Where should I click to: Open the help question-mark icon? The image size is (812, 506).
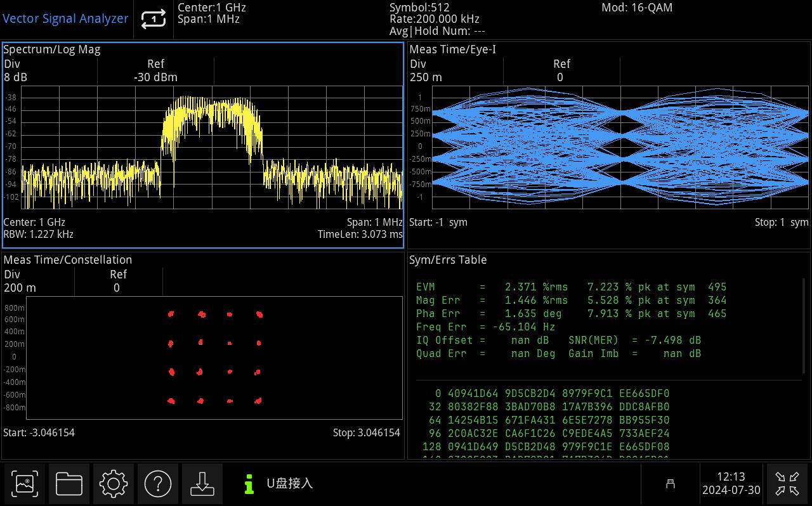pyautogui.click(x=158, y=483)
